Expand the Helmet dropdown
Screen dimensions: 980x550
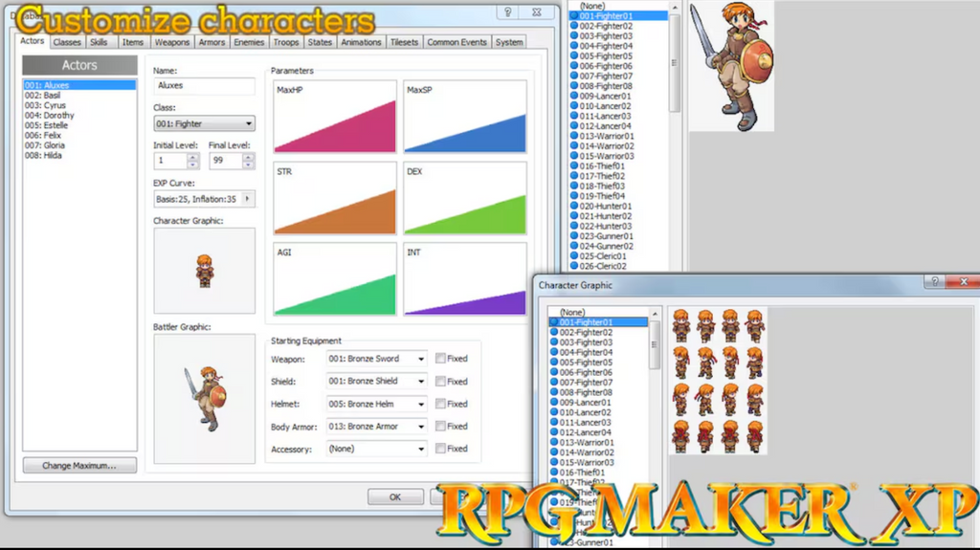point(421,405)
